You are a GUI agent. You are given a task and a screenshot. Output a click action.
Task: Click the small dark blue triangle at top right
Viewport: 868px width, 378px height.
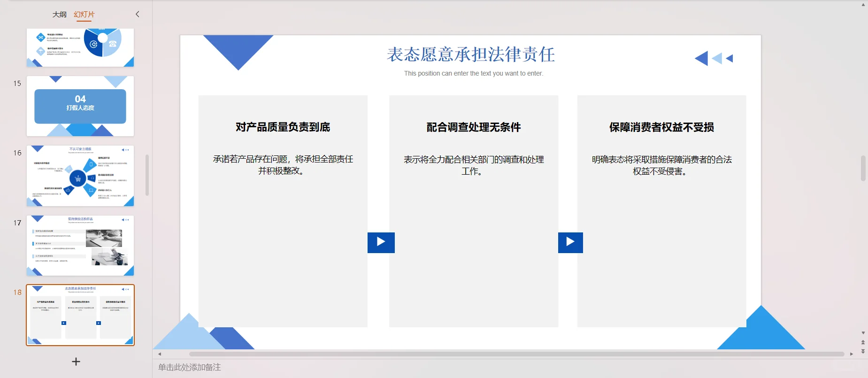coord(730,58)
